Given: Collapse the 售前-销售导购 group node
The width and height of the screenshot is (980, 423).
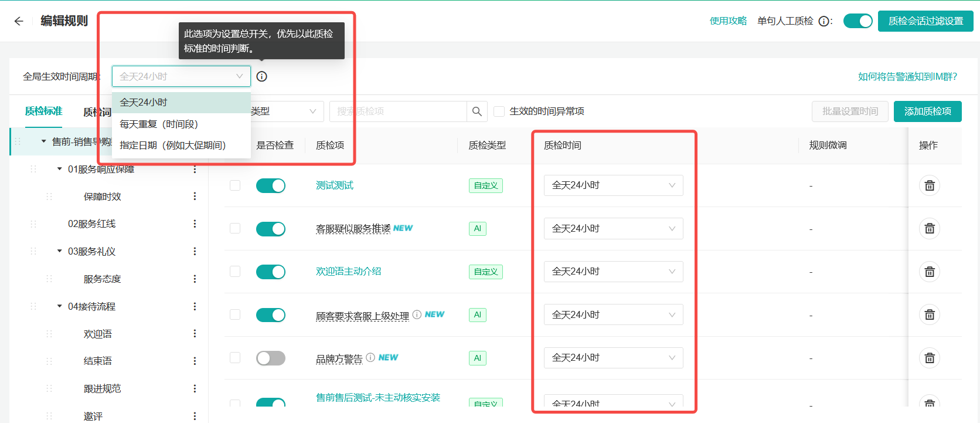Looking at the screenshot, I should pos(43,141).
